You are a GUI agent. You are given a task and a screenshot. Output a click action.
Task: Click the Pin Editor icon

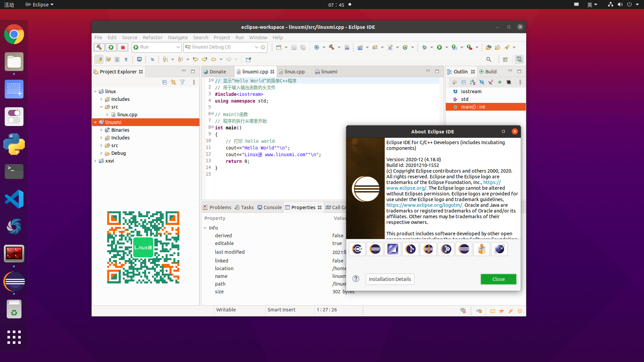click(x=249, y=59)
